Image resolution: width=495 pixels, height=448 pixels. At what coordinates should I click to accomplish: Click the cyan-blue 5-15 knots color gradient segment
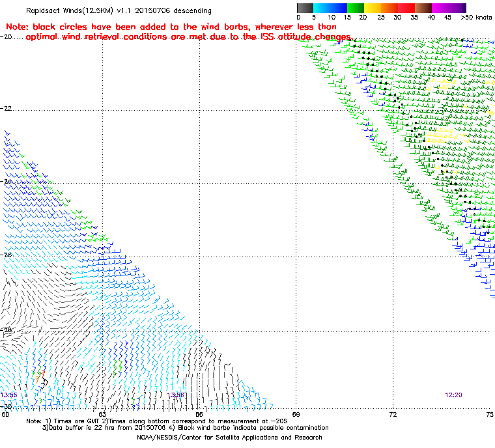(330, 8)
